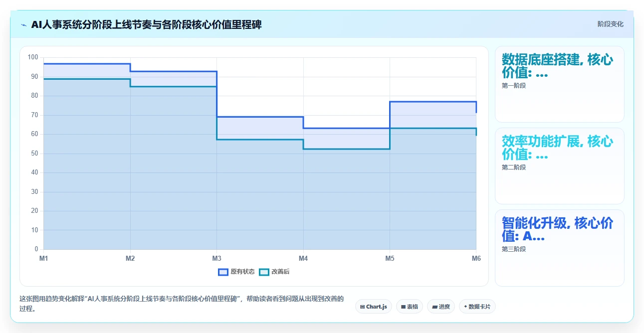Screen dimensions: 644x333
Task: Open the 效率功能扩展 second-stage card
Action: coord(559,166)
